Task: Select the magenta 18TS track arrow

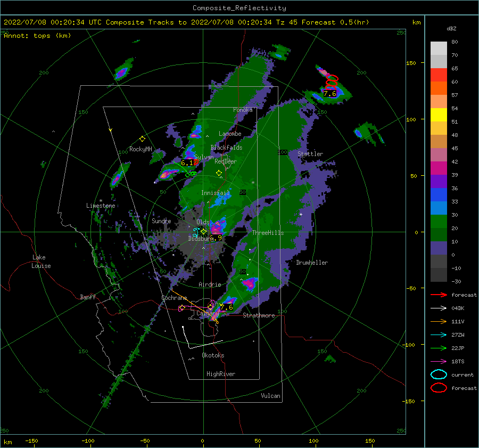Action: 439,362
